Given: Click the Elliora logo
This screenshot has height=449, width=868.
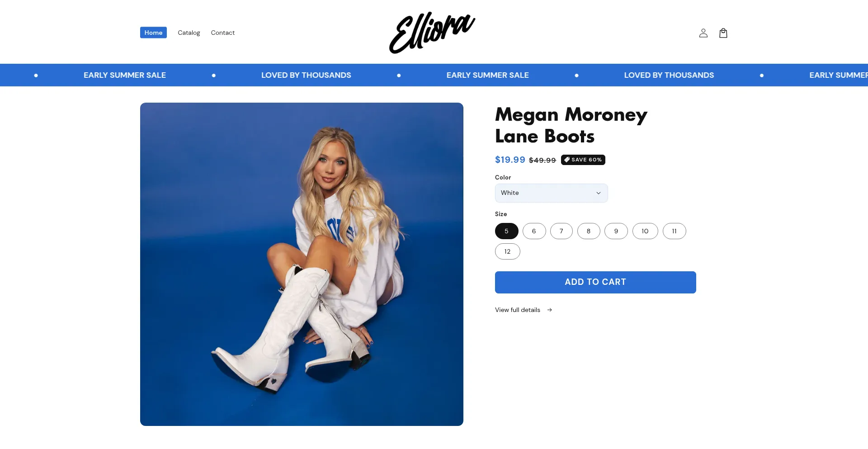Looking at the screenshot, I should click(432, 33).
